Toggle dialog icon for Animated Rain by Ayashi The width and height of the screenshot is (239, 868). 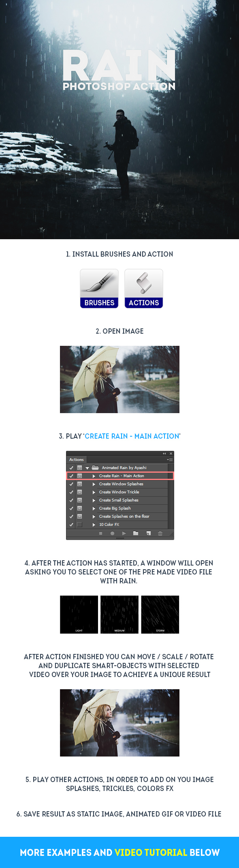tap(79, 467)
